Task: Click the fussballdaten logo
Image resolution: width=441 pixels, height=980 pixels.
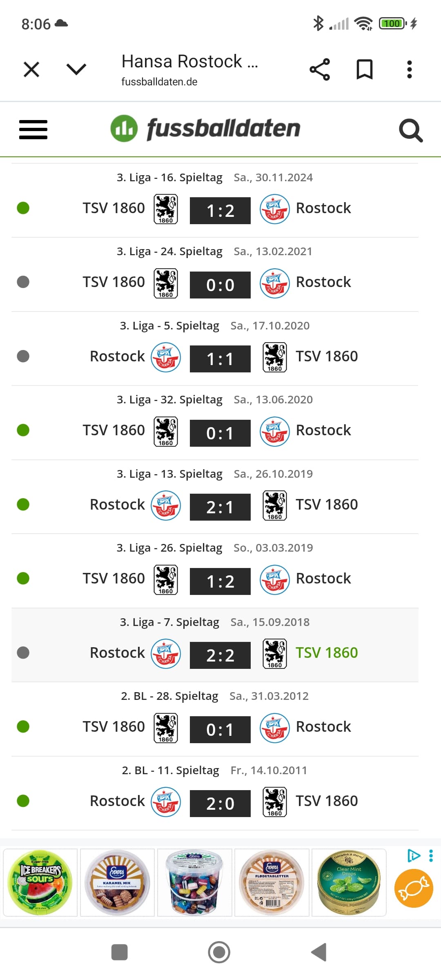Action: [x=205, y=129]
